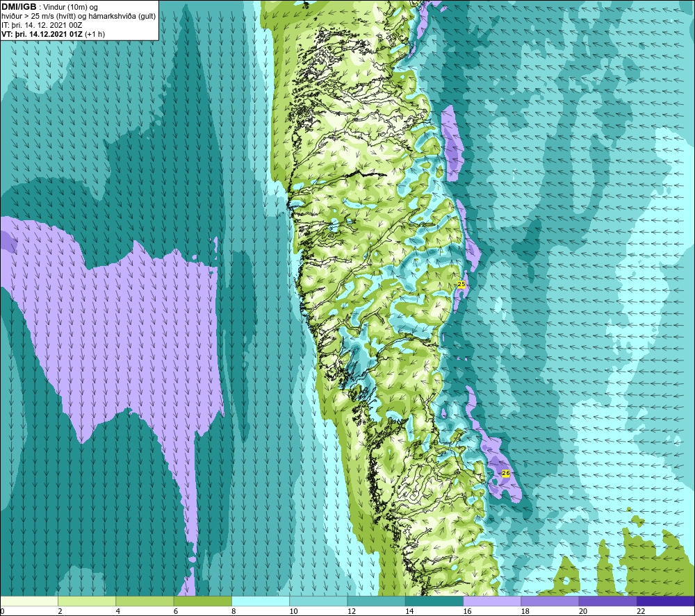
Task: Select the 16–18 m/s lavender legend swatch
Action: coord(492,601)
